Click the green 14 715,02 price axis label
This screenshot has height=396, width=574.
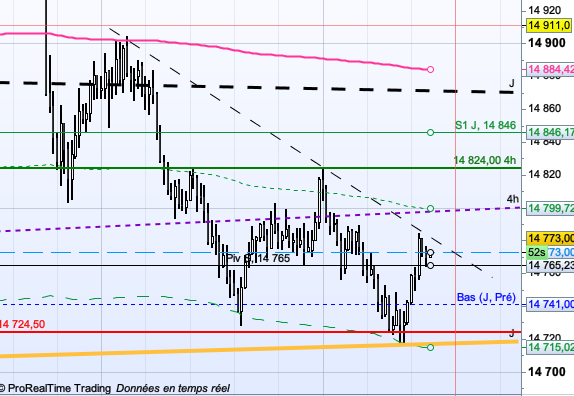550,347
